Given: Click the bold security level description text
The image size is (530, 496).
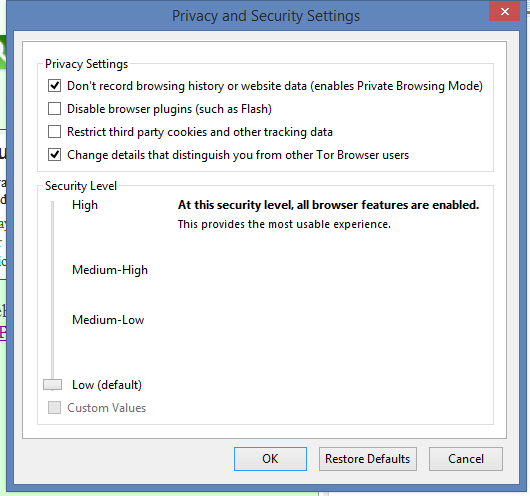Looking at the screenshot, I should 329,205.
